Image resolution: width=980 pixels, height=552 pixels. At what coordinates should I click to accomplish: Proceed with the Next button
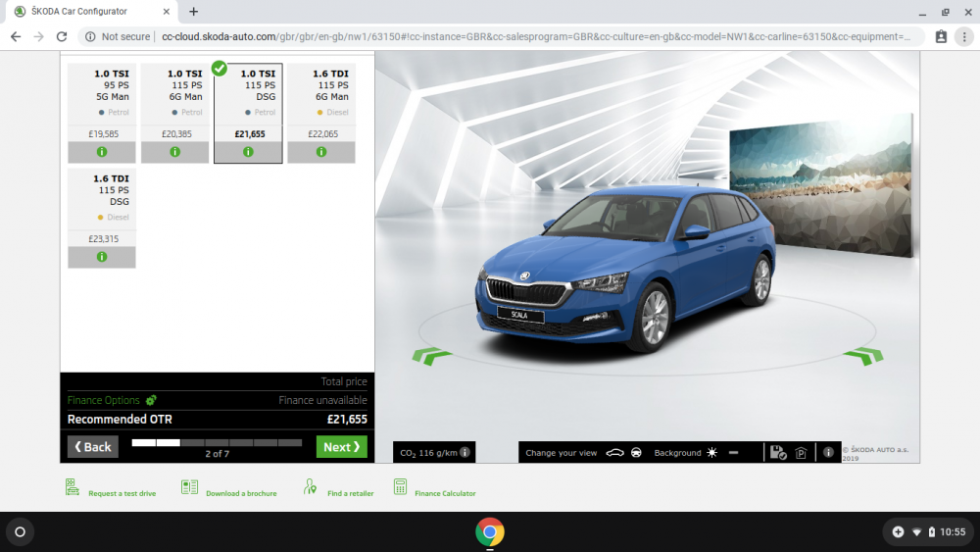click(342, 447)
